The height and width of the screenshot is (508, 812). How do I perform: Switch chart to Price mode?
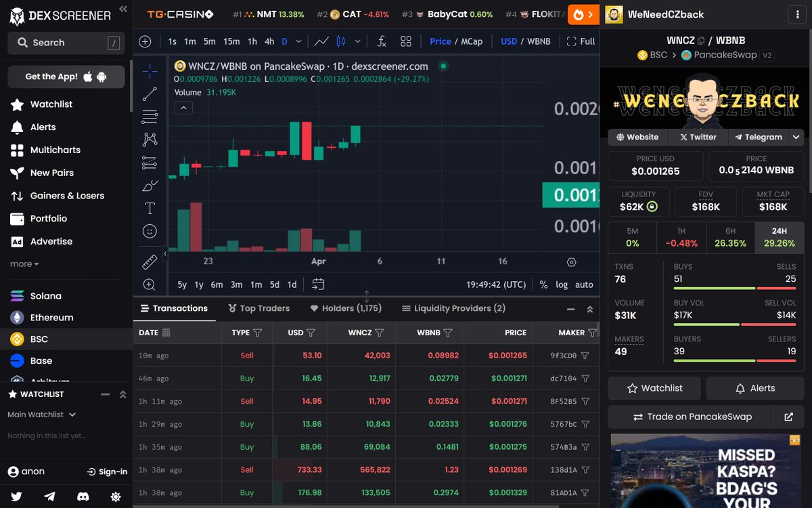(x=440, y=41)
